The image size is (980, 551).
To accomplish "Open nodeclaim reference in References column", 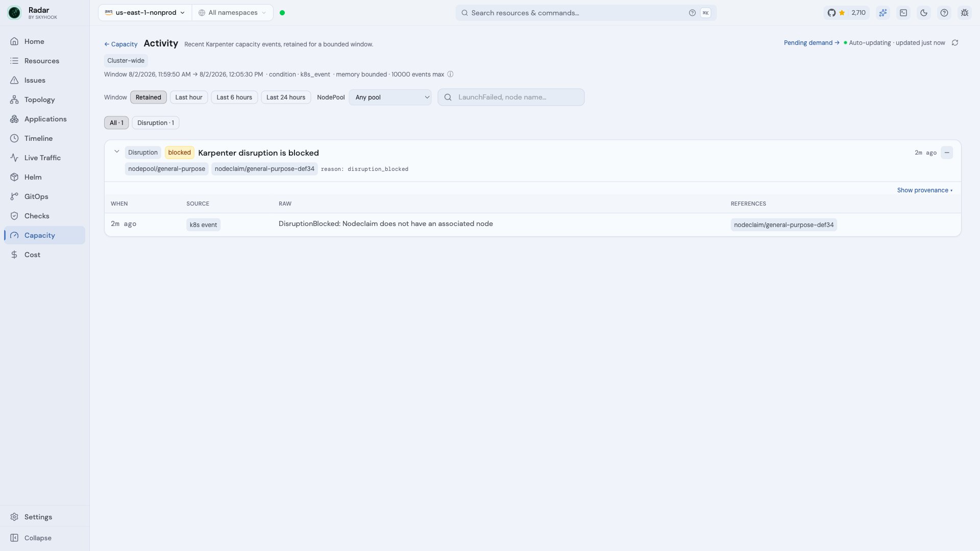I will point(784,225).
